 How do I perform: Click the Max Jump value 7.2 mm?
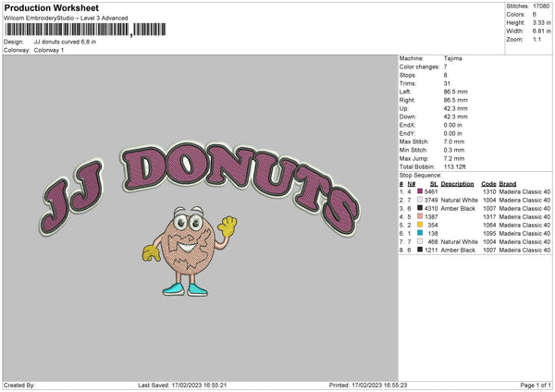(454, 158)
